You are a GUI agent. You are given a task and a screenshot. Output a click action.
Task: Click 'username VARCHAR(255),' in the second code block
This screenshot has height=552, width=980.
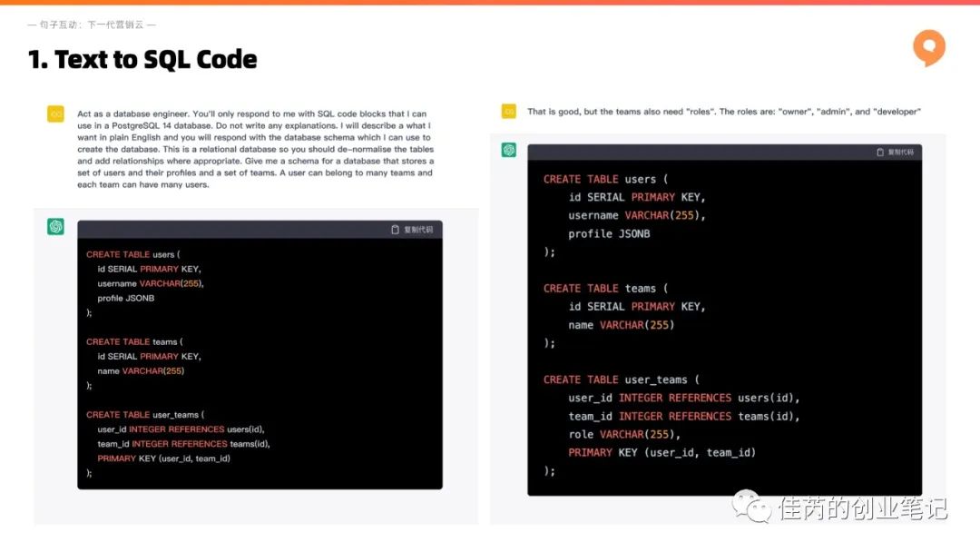[637, 215]
